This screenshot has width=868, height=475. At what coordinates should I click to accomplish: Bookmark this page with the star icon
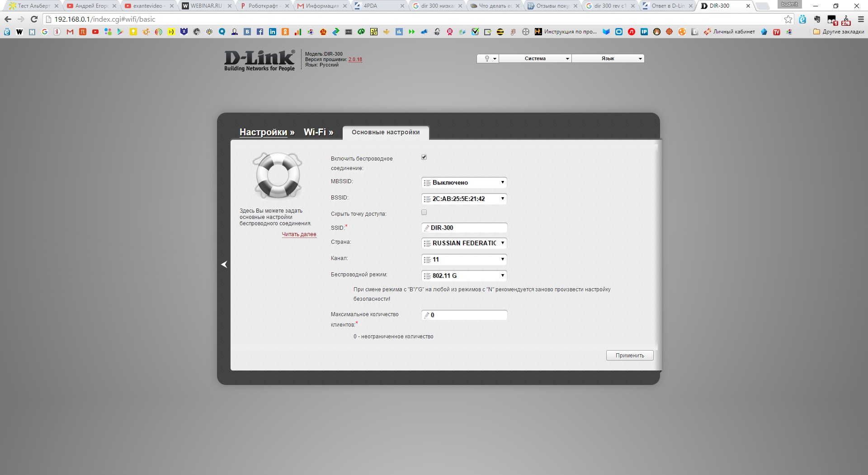788,19
